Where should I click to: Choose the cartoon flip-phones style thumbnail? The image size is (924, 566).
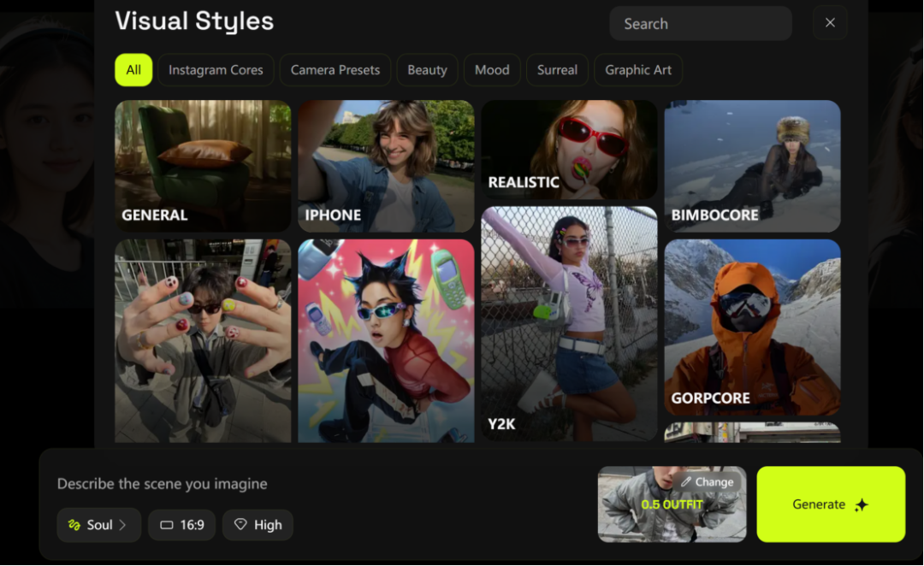pyautogui.click(x=386, y=340)
